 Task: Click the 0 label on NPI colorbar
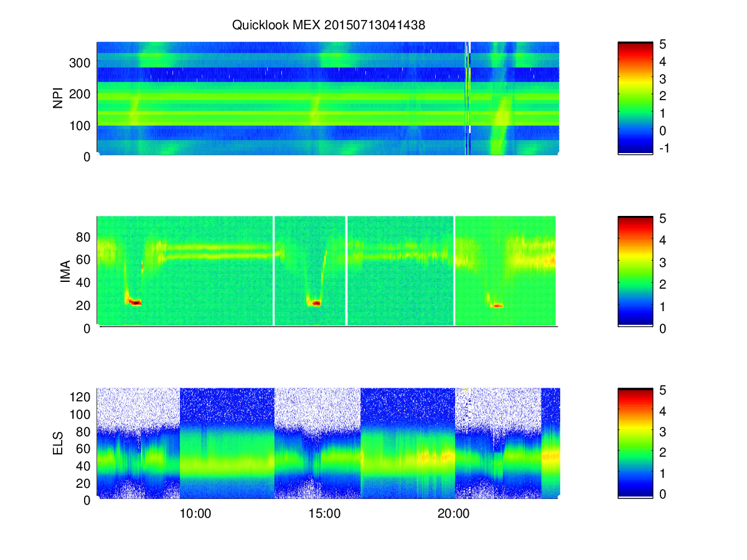pos(664,131)
